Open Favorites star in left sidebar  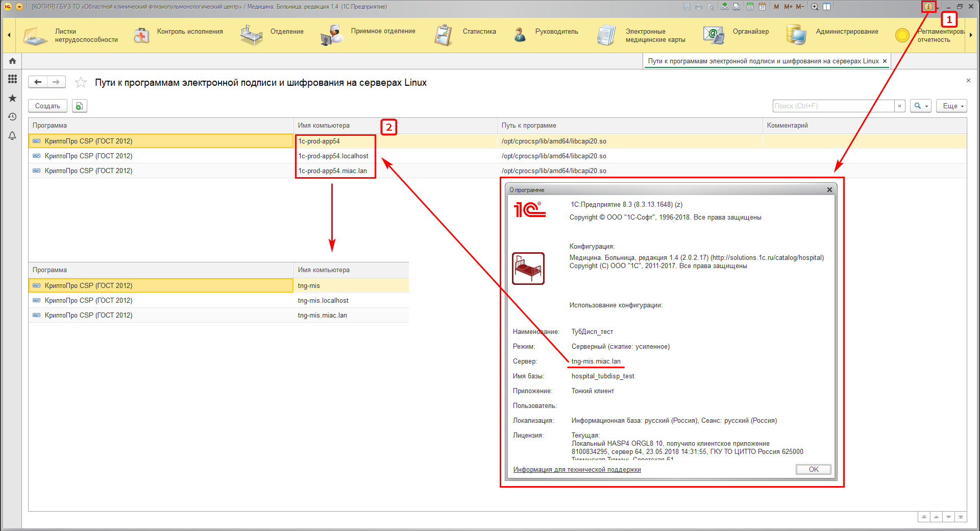click(x=12, y=98)
